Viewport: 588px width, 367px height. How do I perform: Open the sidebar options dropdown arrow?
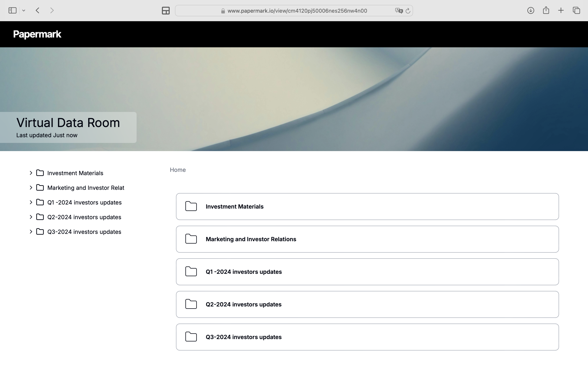click(23, 10)
